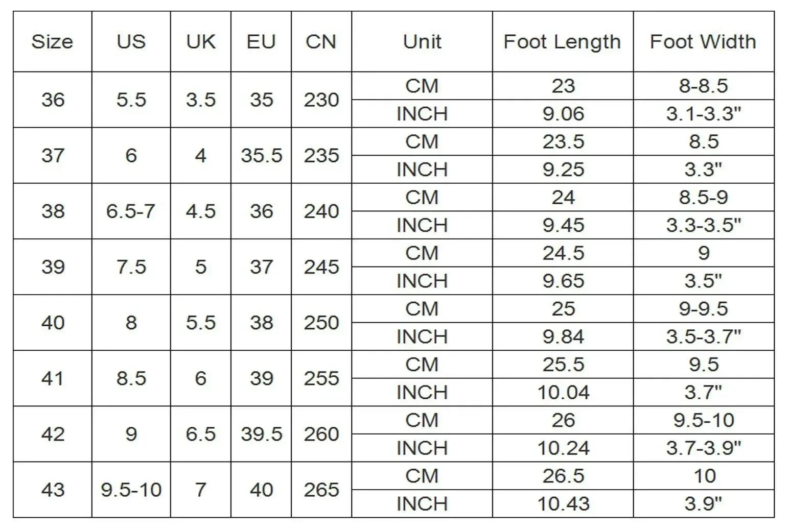Select the EU 39.5 cell
Image resolution: width=789 pixels, height=532 pixels.
[261, 434]
